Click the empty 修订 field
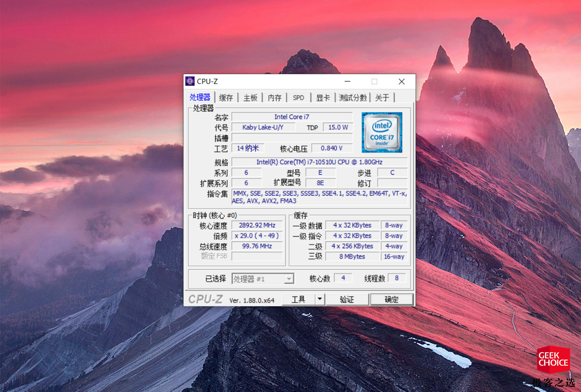This screenshot has height=392, width=581. pos(392,183)
